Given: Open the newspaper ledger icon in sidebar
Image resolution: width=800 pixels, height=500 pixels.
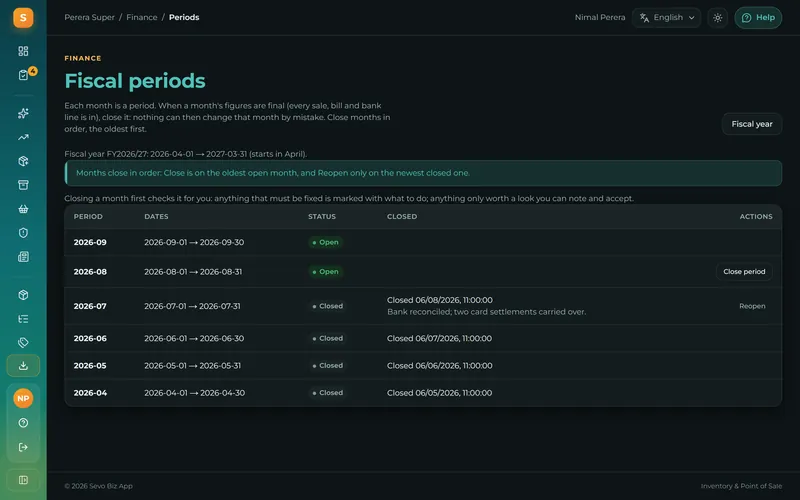Looking at the screenshot, I should (x=23, y=257).
